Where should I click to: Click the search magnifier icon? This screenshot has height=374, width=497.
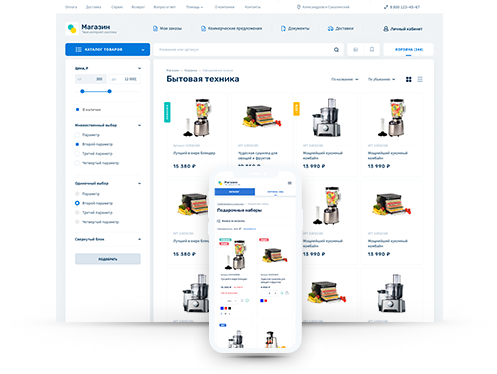coord(336,50)
